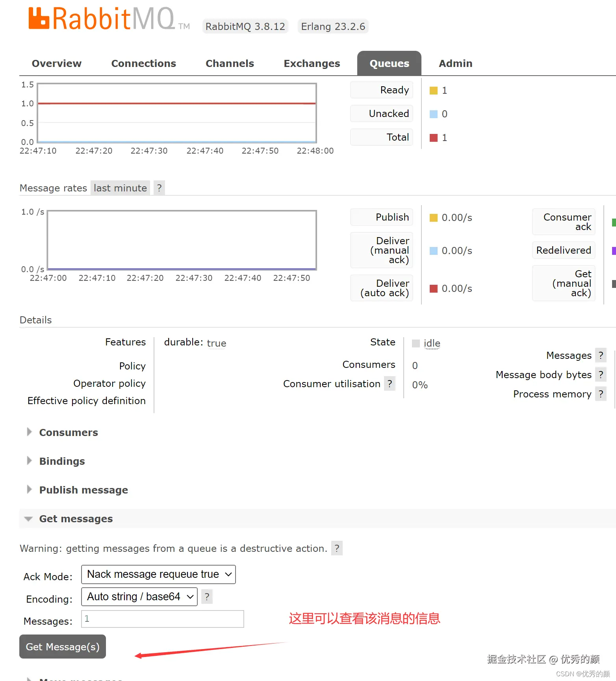The width and height of the screenshot is (616, 681).
Task: Click the 0% consumer utilisation value
Action: (x=420, y=385)
